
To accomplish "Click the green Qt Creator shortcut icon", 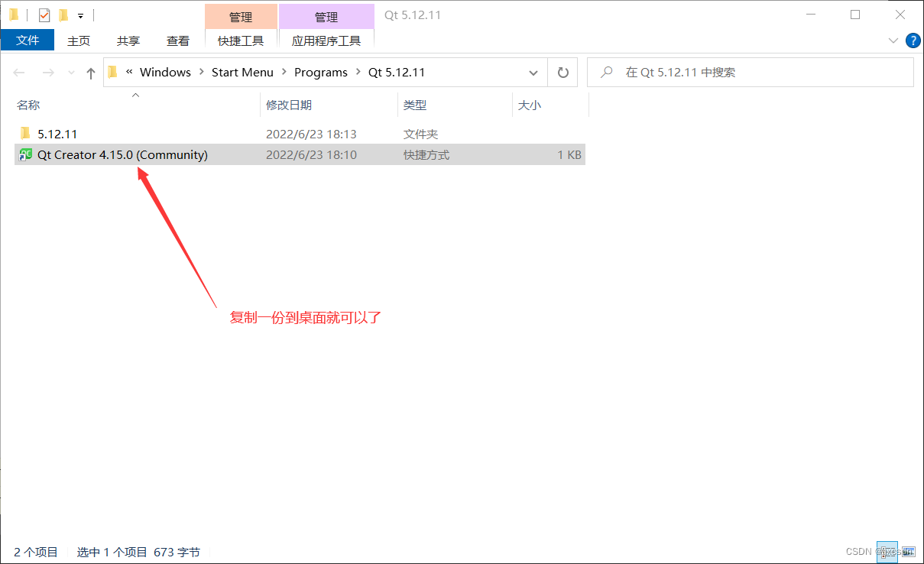I will coord(26,154).
